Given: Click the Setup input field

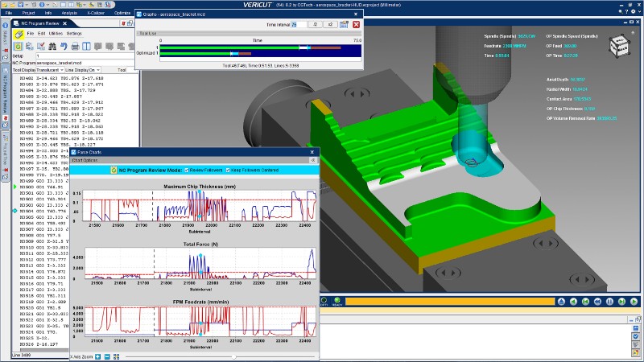Looking at the screenshot, I should 85,56.
